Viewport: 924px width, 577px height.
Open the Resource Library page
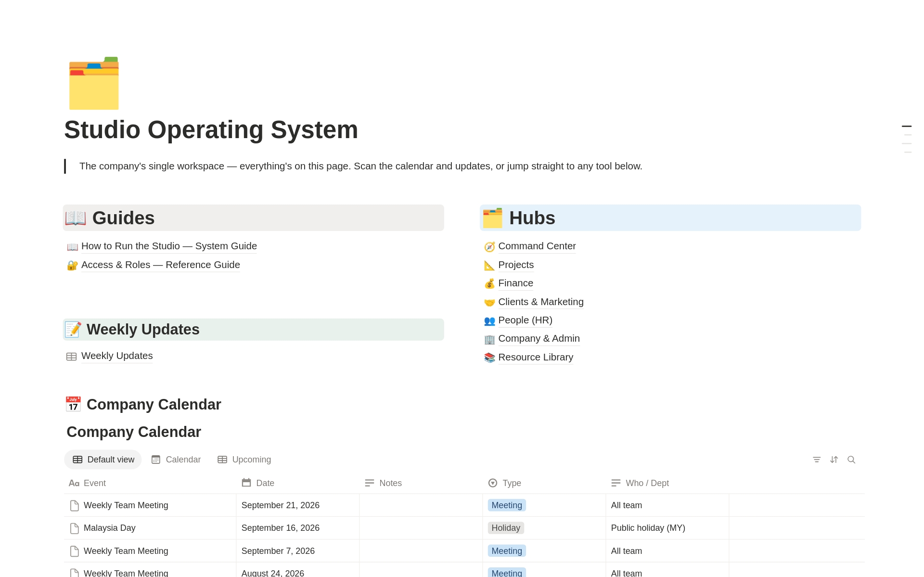(536, 357)
